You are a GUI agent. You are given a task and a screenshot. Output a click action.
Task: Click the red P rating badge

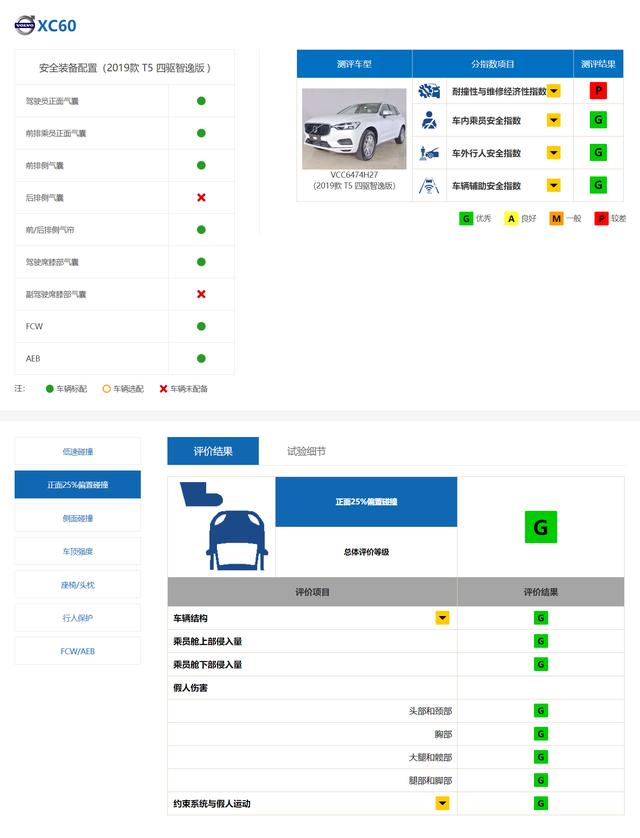[x=598, y=91]
